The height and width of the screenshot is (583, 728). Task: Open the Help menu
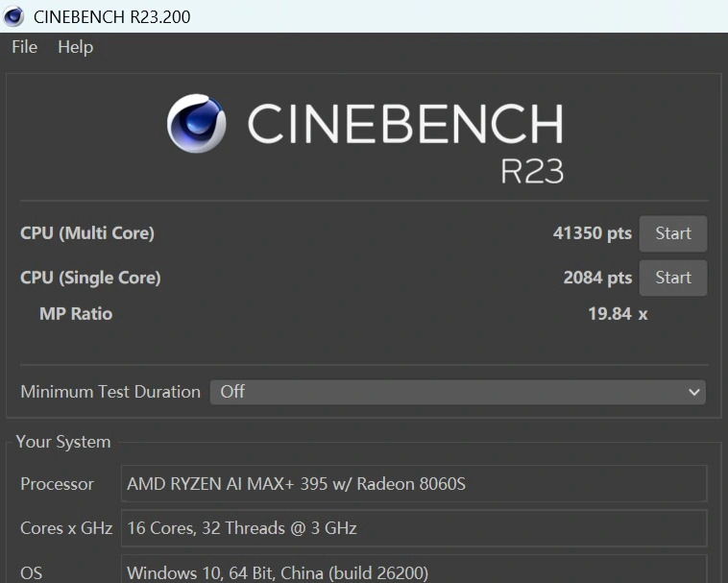pyautogui.click(x=75, y=47)
